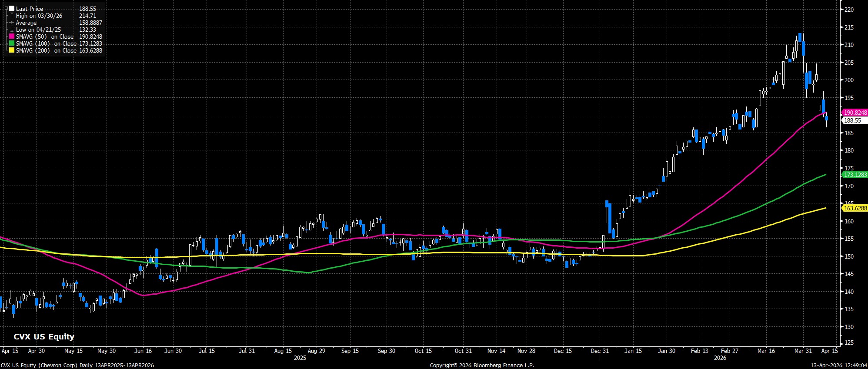Click the 2026 year label on axis
This screenshot has height=369, width=868.
[x=720, y=358]
